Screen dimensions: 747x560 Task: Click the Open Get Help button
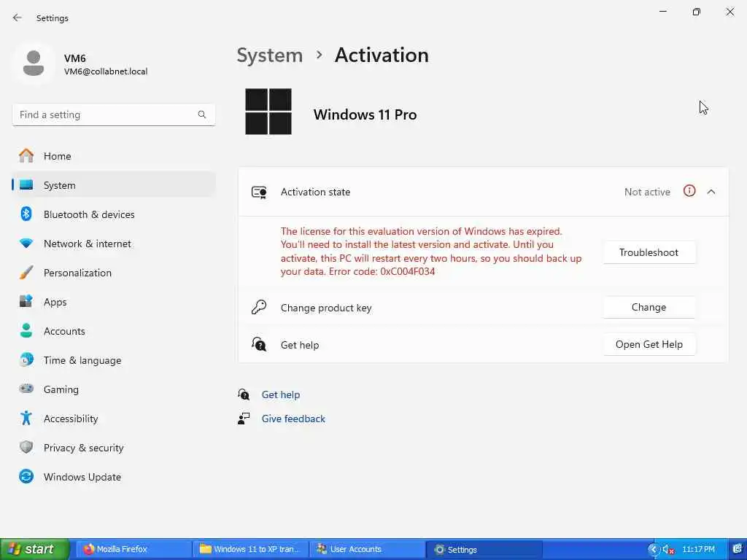coord(649,344)
